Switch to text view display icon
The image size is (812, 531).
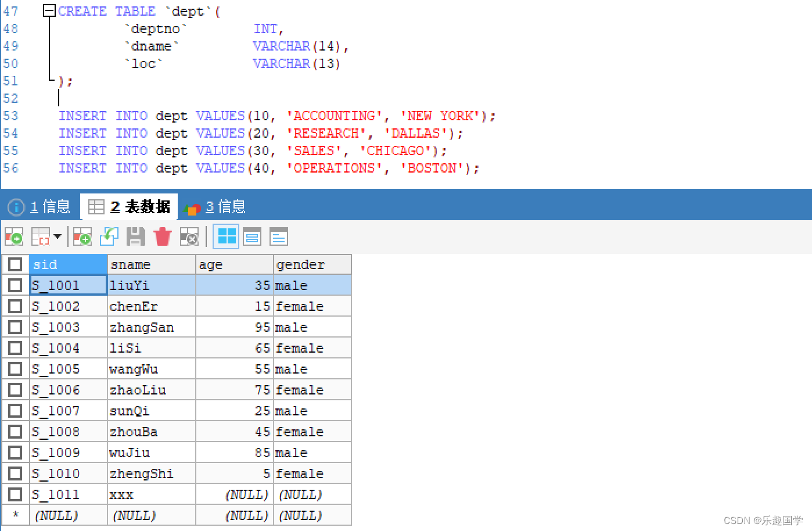tap(278, 236)
